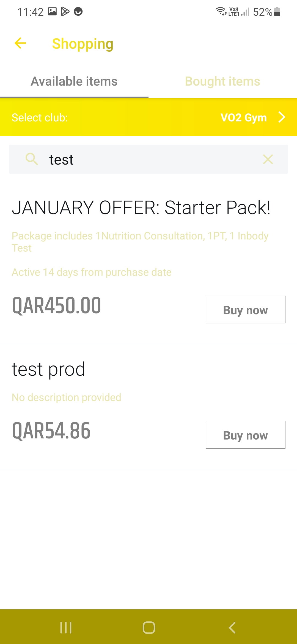The image size is (297, 644).
Task: Tap the Wi-Fi signal status icon
Action: pos(221,12)
